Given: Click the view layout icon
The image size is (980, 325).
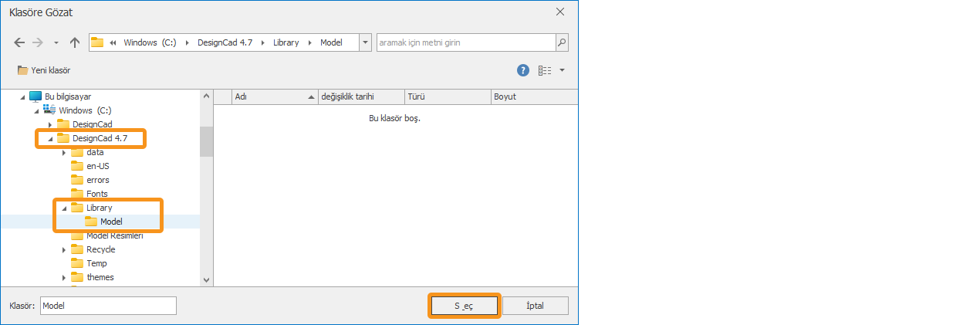Looking at the screenshot, I should click(x=545, y=70).
